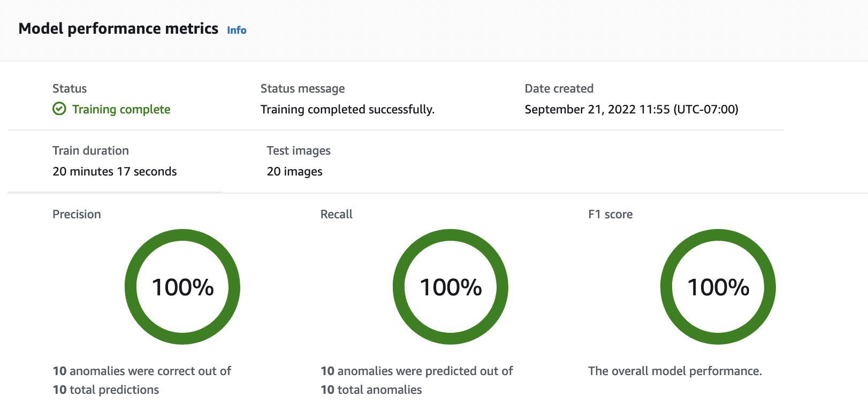This screenshot has width=868, height=412.
Task: Click the Model performance metrics heading
Action: [x=118, y=28]
